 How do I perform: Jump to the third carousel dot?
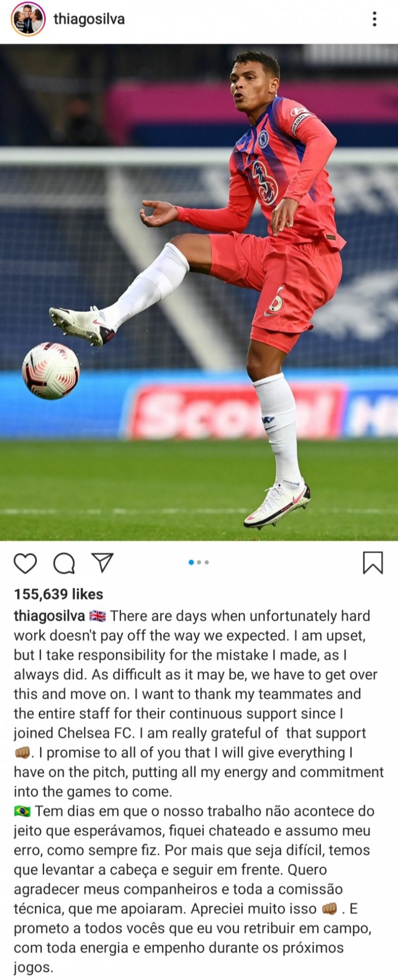[206, 562]
